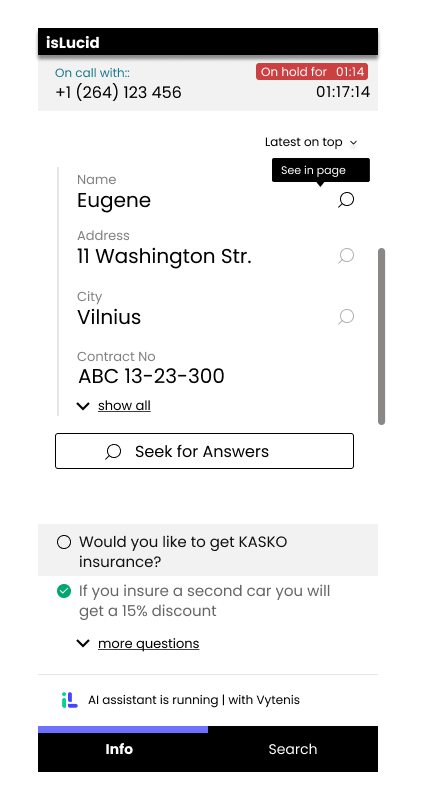Click the magnifier icon in Seek for Answers
Screen dimensions: 428x800
coord(113,452)
